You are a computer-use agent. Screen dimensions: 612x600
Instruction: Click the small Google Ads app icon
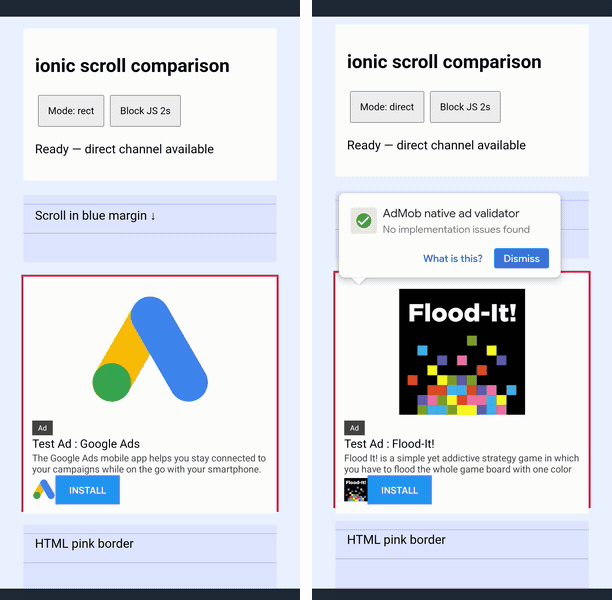click(x=44, y=490)
